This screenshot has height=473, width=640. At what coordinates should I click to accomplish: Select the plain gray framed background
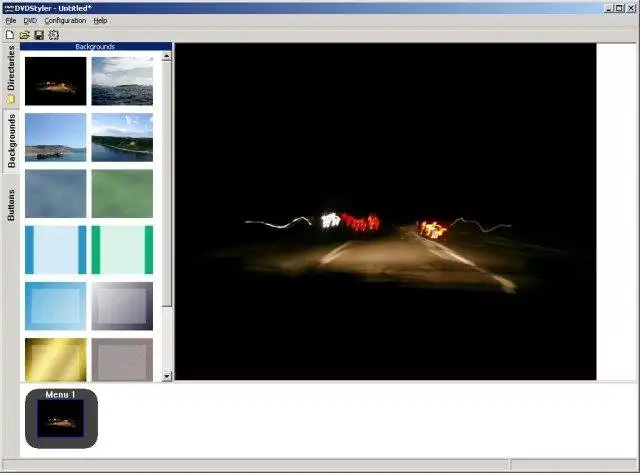(122, 360)
